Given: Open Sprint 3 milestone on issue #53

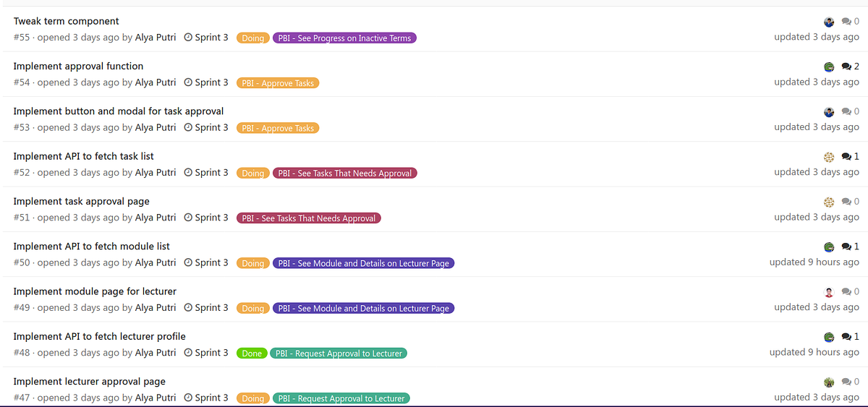Looking at the screenshot, I should click(x=206, y=127).
